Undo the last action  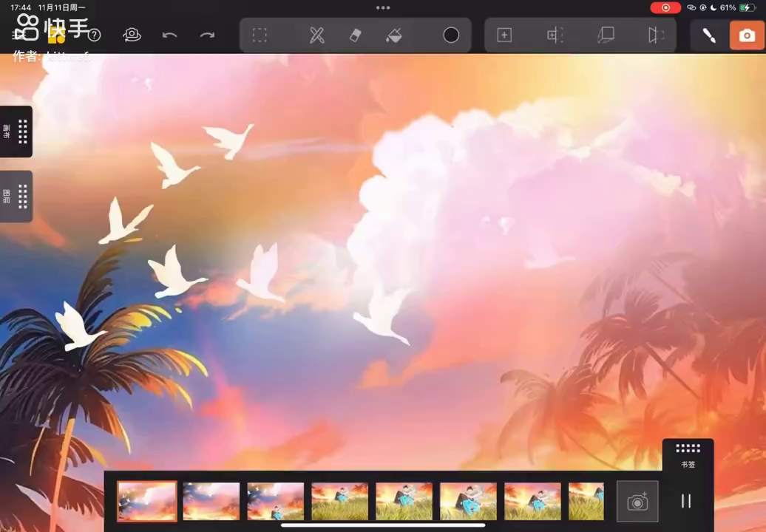[169, 35]
